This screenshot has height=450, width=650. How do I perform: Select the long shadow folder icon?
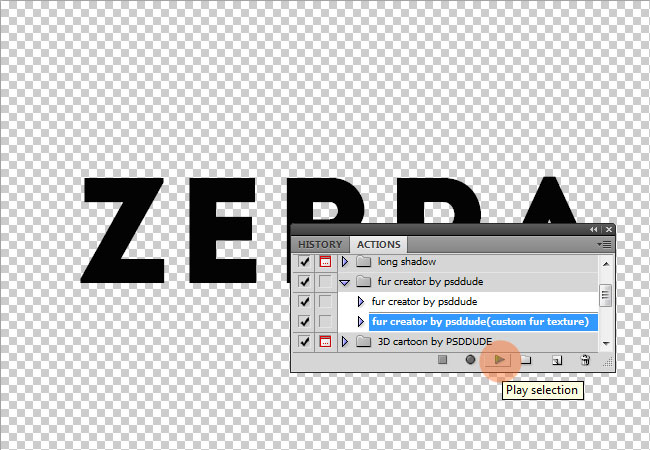coord(364,261)
